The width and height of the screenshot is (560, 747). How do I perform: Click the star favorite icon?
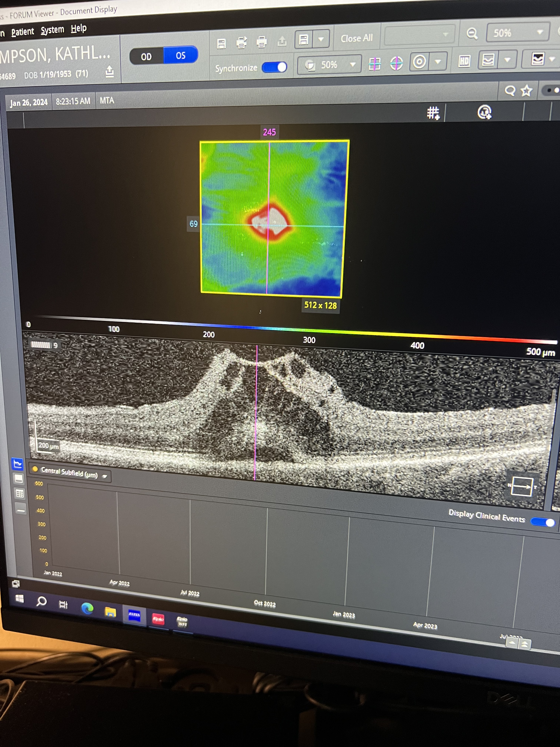(526, 91)
